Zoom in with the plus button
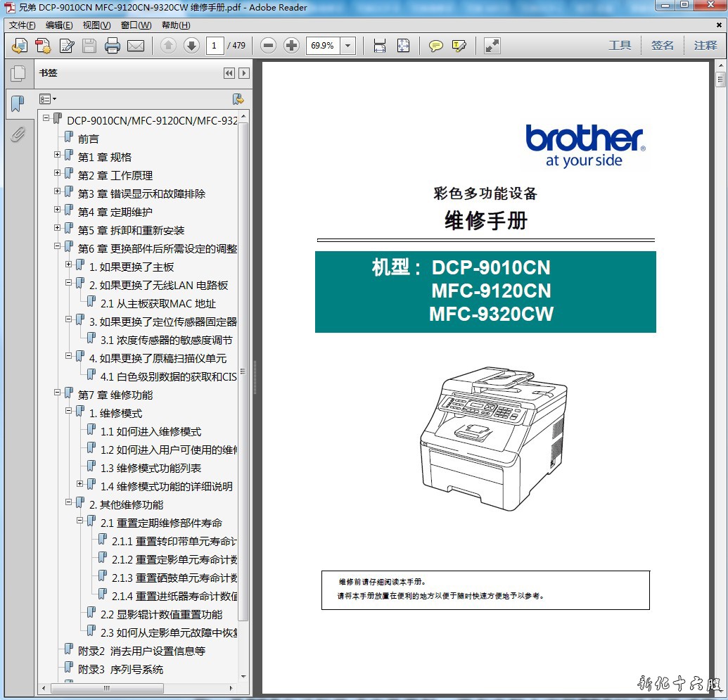 tap(291, 46)
